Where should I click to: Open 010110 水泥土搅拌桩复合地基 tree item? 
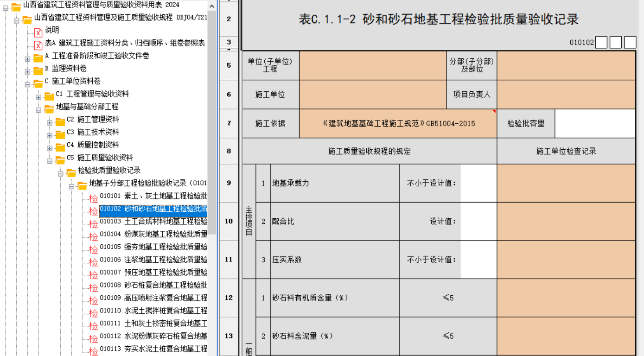(153, 310)
